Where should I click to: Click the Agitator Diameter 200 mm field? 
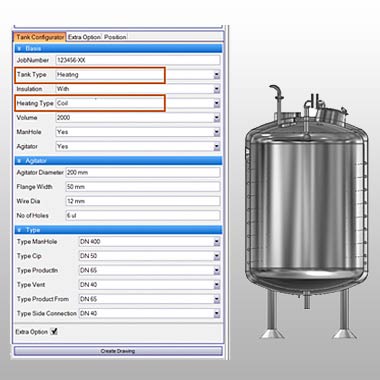tap(143, 172)
